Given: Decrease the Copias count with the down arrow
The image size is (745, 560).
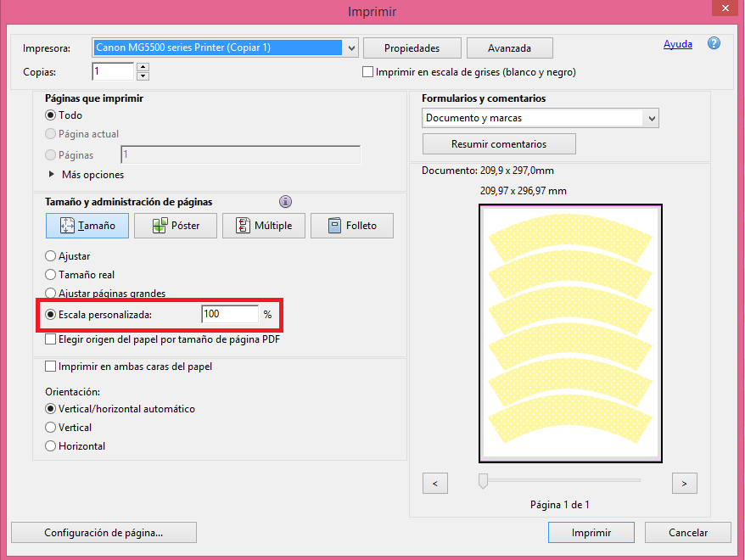Looking at the screenshot, I should pos(143,76).
